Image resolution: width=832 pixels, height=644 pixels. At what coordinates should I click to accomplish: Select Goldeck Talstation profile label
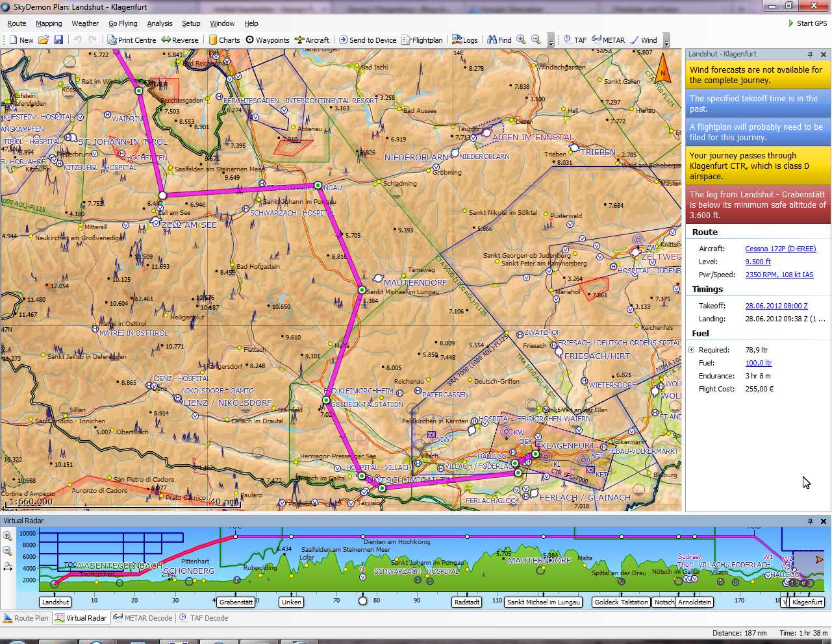622,602
